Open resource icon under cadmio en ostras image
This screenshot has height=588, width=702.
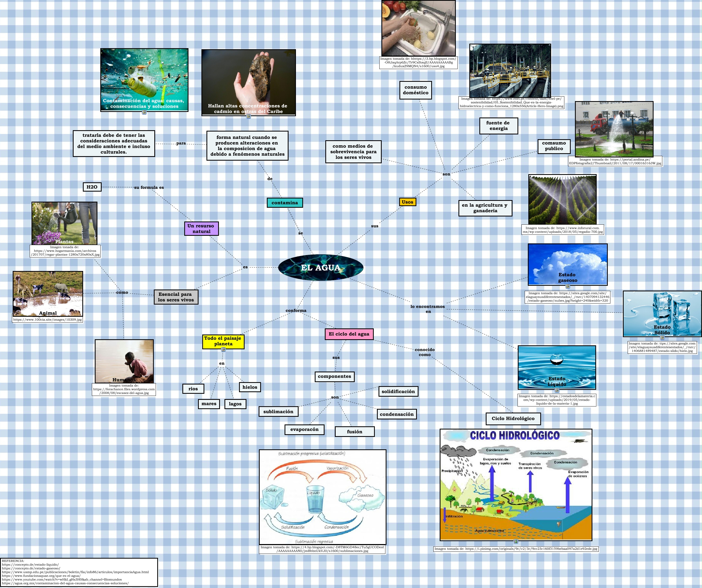pos(248,116)
